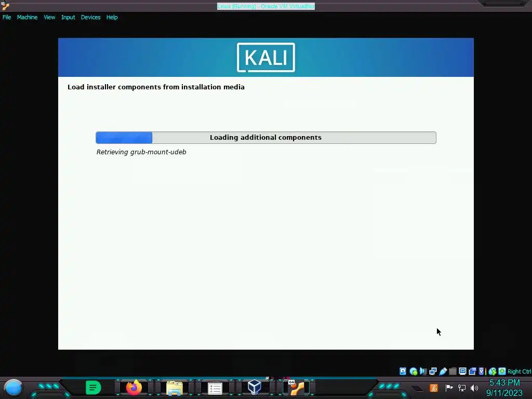
Task: Click the optical drive status icon
Action: coord(413,371)
